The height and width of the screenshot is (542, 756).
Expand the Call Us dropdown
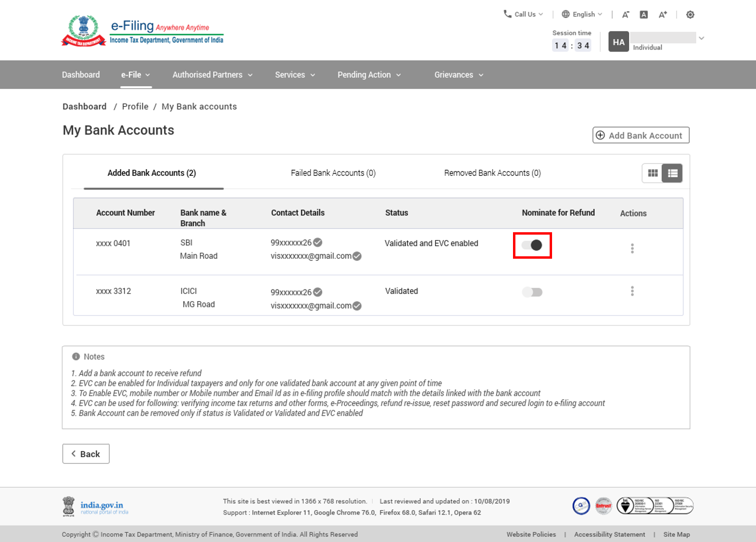[524, 14]
